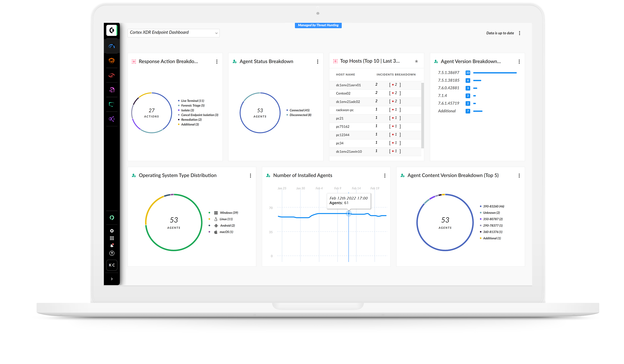Click the blue bar for version 7.5.1.38697
The image size is (624, 364).
[x=495, y=73]
